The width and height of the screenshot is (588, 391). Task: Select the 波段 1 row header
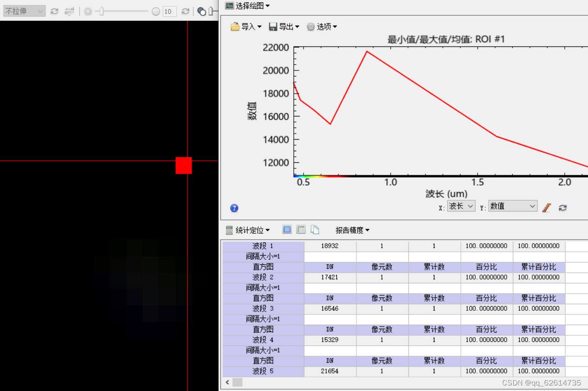click(263, 246)
